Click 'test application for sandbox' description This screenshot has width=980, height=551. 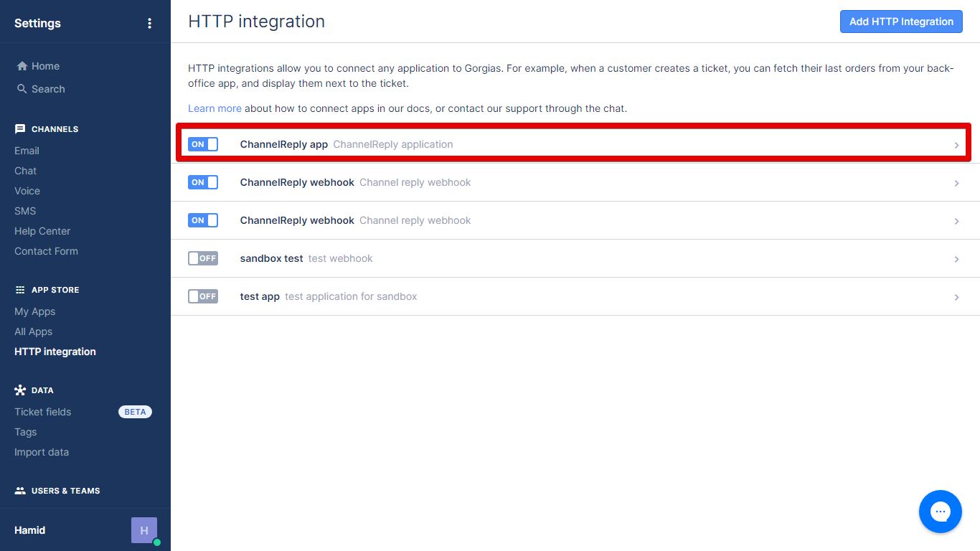(351, 296)
